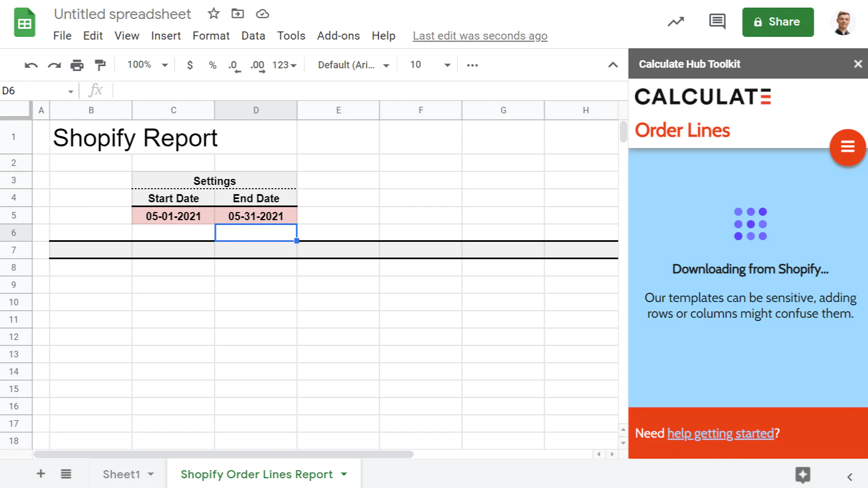Print the spreadsheet
This screenshot has height=488, width=868.
tap(77, 65)
